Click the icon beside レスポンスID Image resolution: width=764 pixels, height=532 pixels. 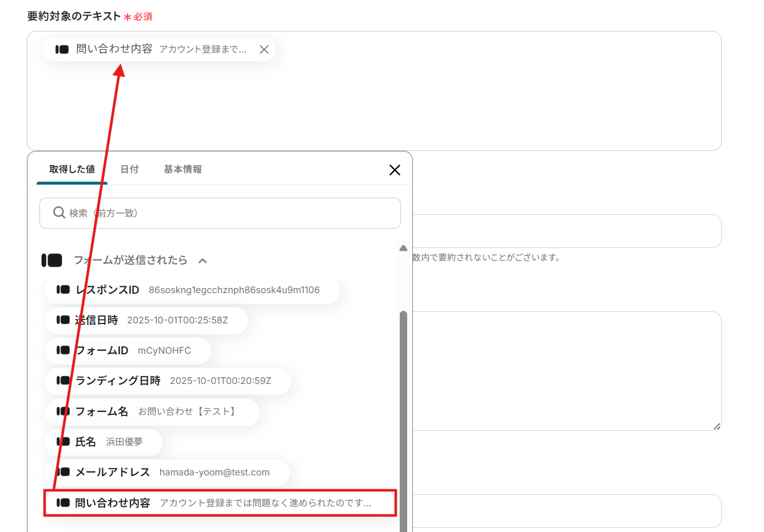tap(63, 290)
